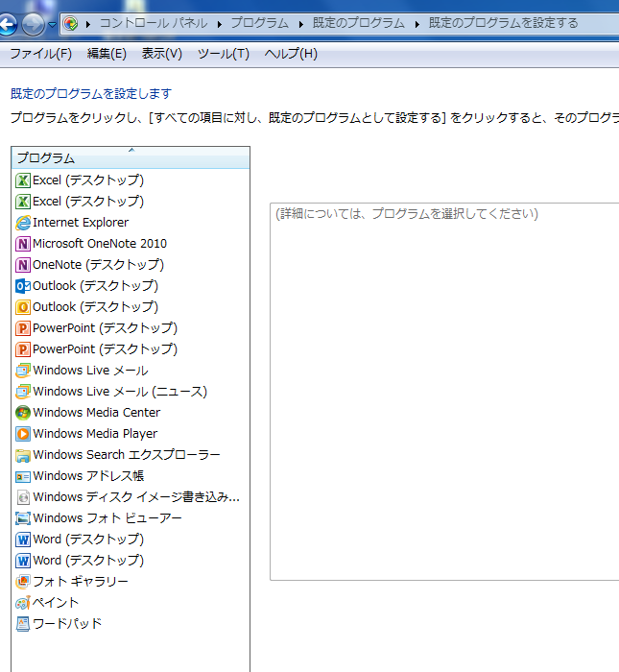Viewport: 619px width, 672px height.
Task: Open the recent pages dropdown beside Forward
Action: (52, 24)
